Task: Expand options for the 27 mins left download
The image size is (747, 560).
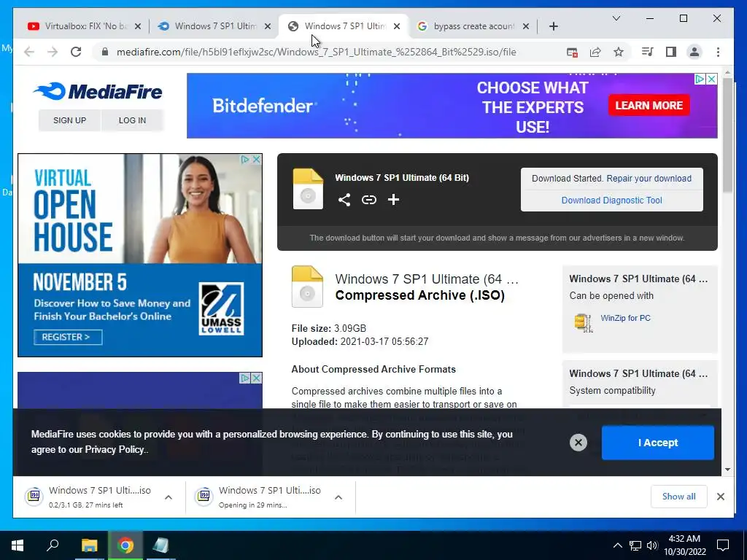Action: (169, 497)
